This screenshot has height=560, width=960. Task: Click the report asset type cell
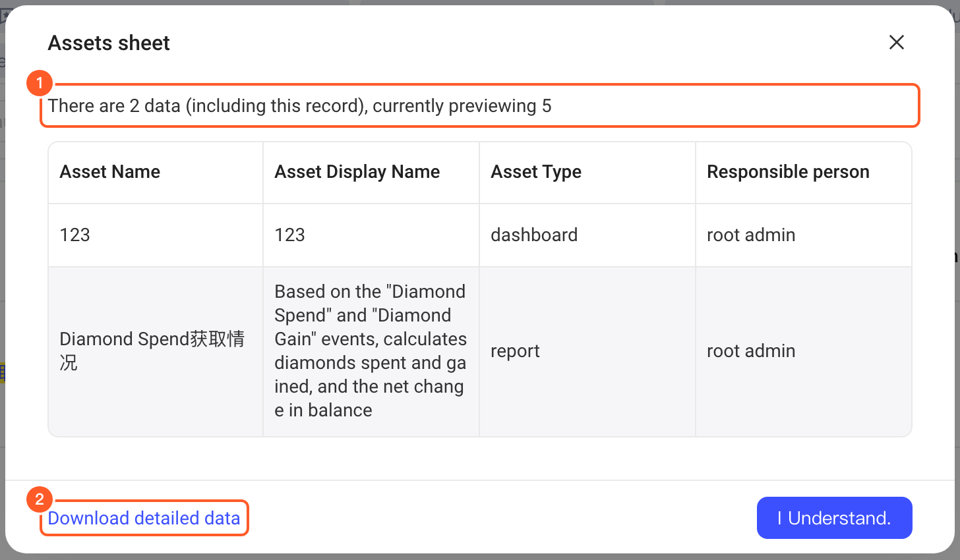(587, 351)
